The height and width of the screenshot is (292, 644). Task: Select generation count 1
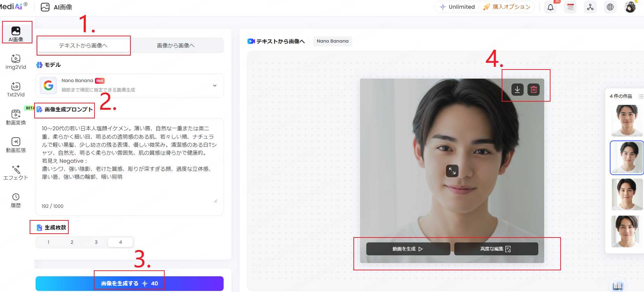coord(48,242)
